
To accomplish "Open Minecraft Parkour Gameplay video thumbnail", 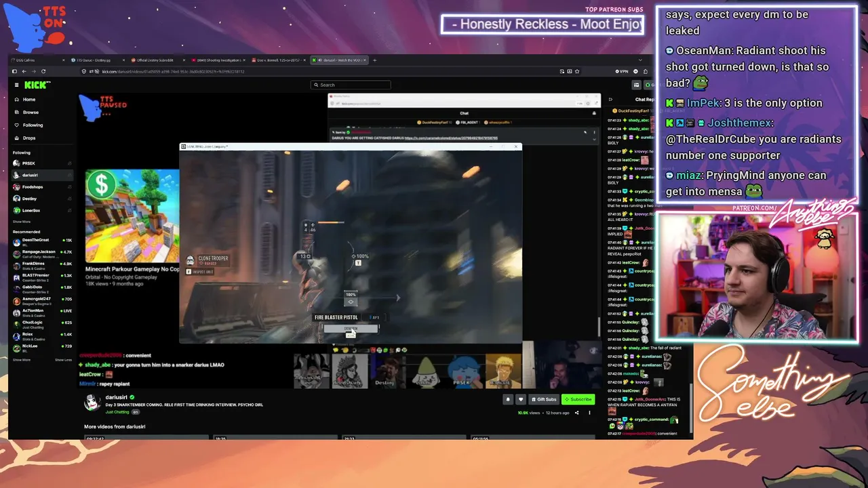I will 132,216.
